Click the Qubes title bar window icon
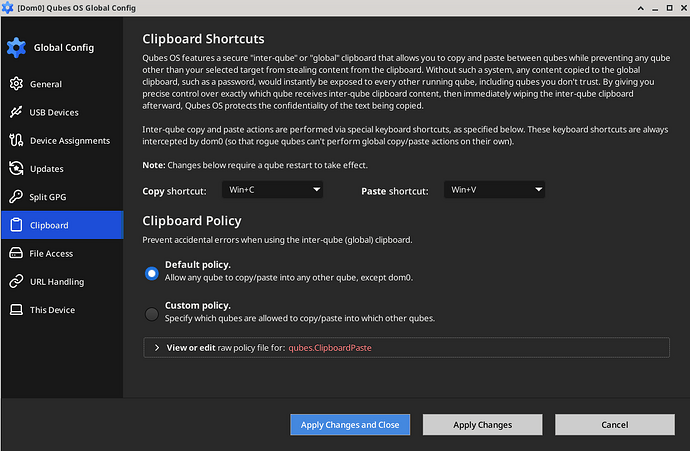This screenshot has width=690, height=451. pos(7,7)
